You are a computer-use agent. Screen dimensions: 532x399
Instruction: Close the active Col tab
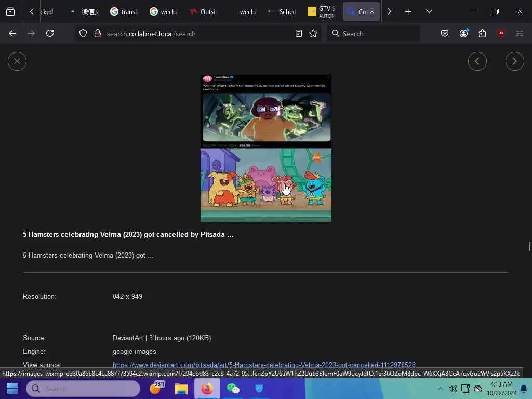coord(372,11)
